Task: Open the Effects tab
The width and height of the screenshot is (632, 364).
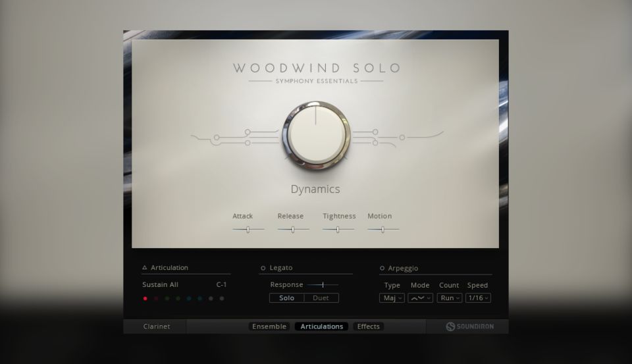Action: click(x=368, y=326)
